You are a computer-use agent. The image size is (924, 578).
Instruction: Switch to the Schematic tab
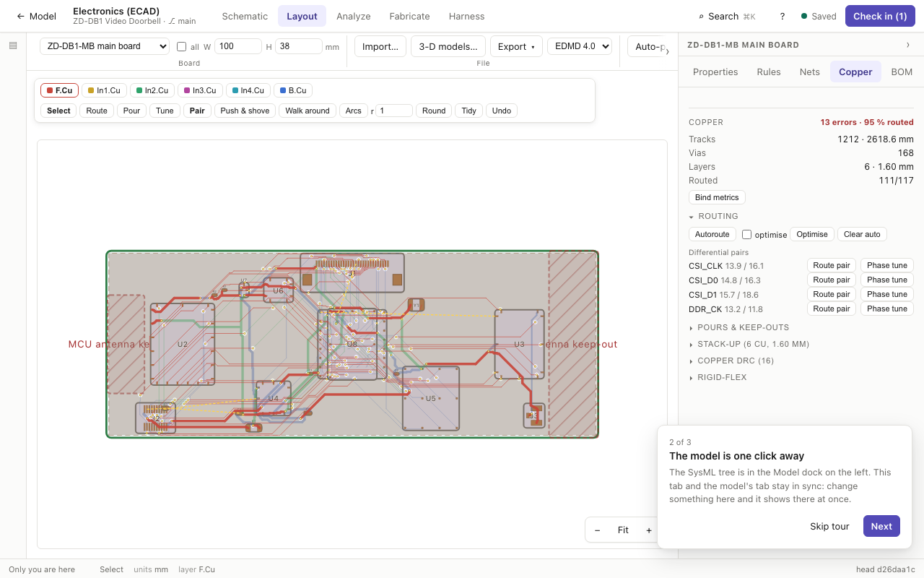(245, 16)
